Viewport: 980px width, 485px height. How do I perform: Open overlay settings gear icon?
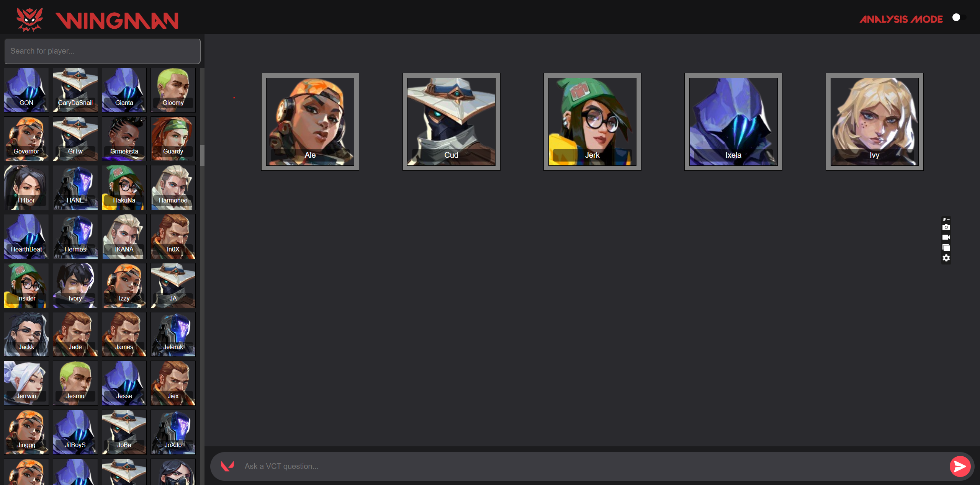(946, 258)
